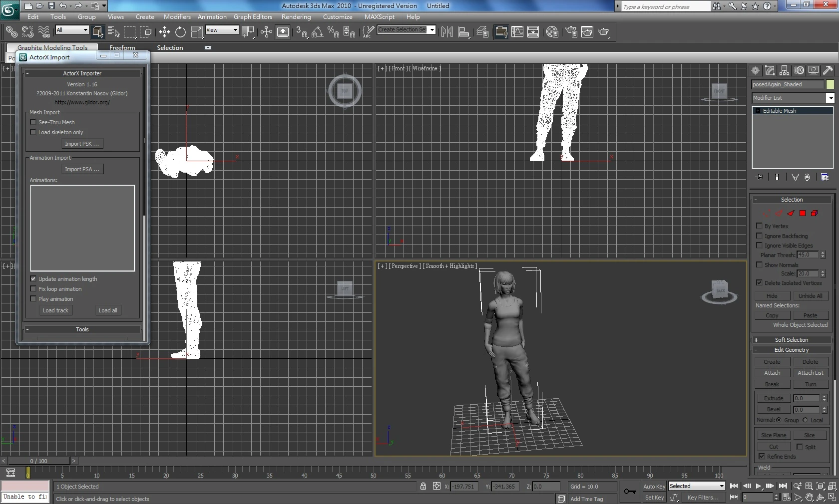The image size is (839, 504).
Task: Open the Modifier List dropdown
Action: click(x=830, y=98)
